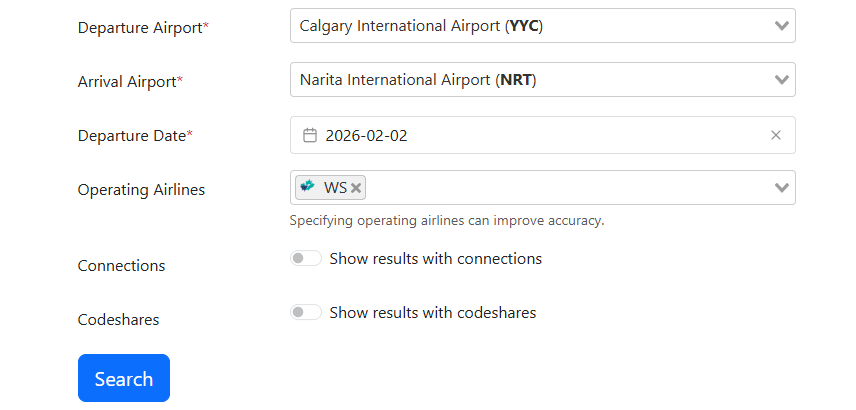Enable show results with connections toggle
The height and width of the screenshot is (410, 856).
tap(306, 258)
